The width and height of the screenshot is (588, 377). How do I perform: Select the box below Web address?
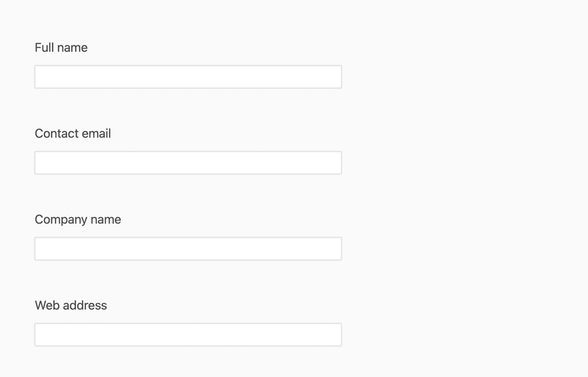tap(188, 335)
